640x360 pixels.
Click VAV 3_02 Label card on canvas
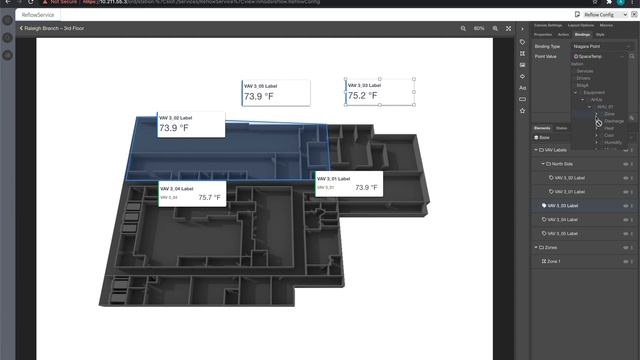[x=191, y=124]
